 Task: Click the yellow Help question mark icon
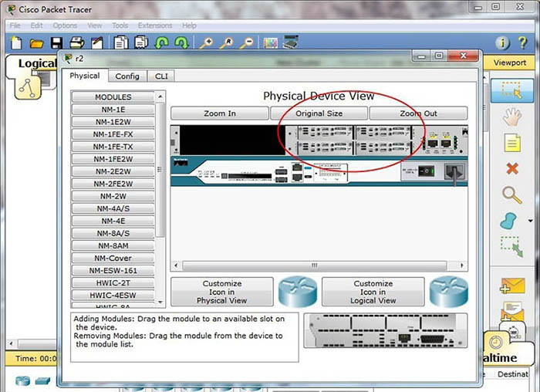[x=522, y=43]
